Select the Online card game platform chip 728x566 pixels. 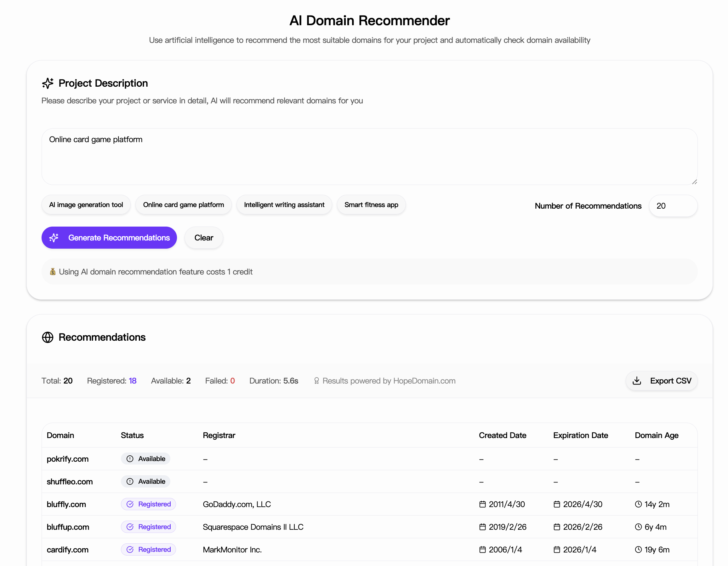[183, 205]
